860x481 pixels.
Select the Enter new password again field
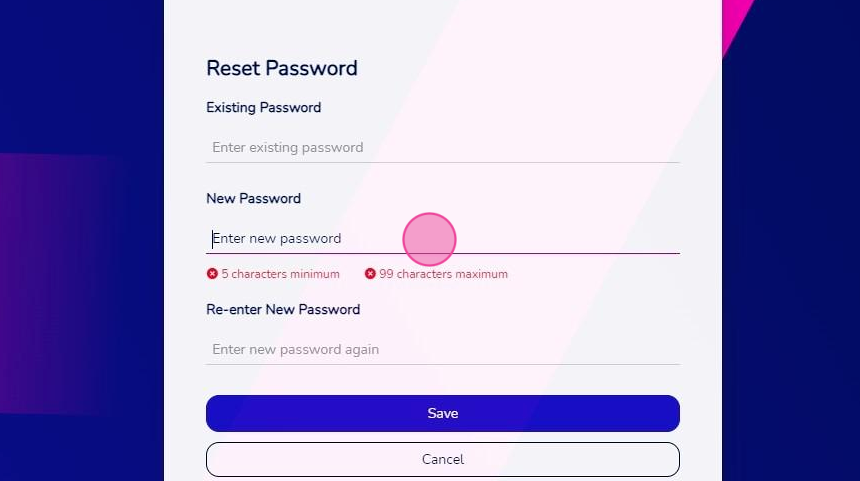click(x=443, y=349)
